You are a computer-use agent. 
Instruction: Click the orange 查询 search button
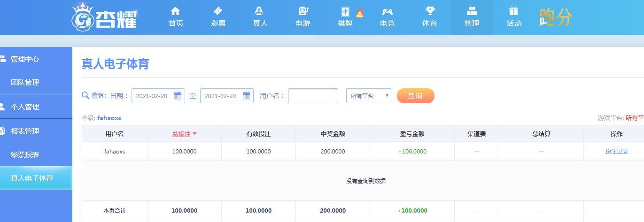tap(416, 96)
